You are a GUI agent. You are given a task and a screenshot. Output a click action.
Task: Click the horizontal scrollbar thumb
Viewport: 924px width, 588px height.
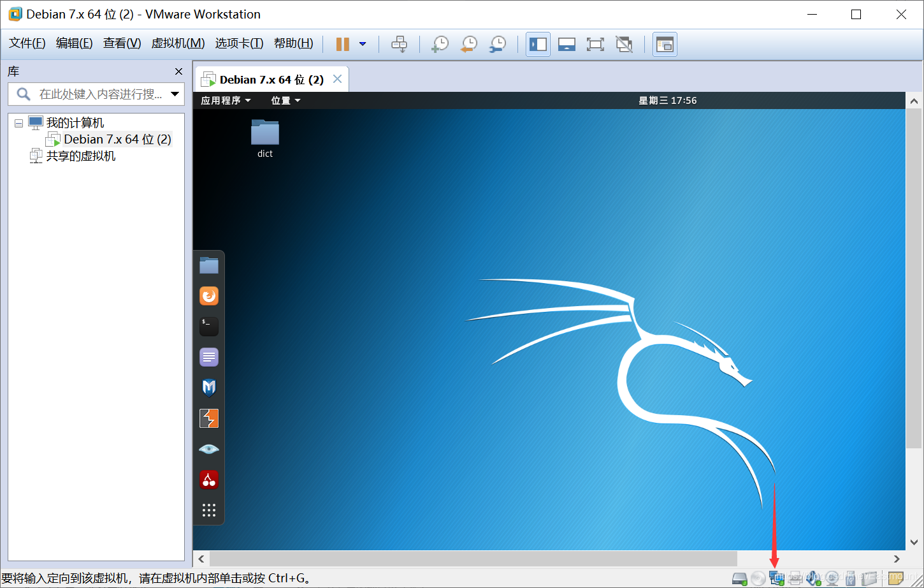[473, 559]
